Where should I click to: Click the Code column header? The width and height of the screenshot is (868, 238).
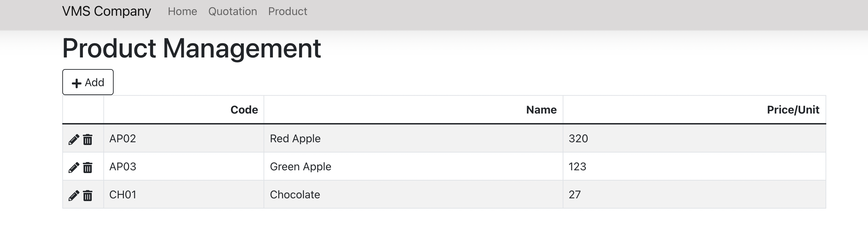(244, 110)
